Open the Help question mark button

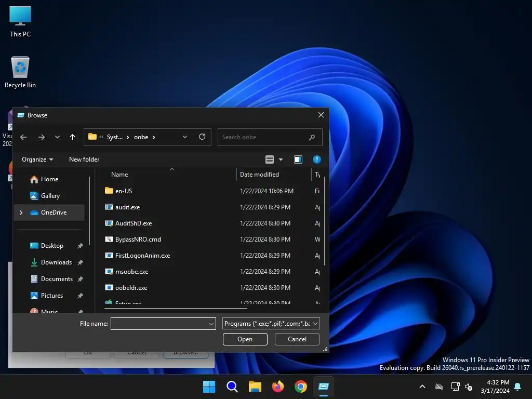(x=316, y=159)
